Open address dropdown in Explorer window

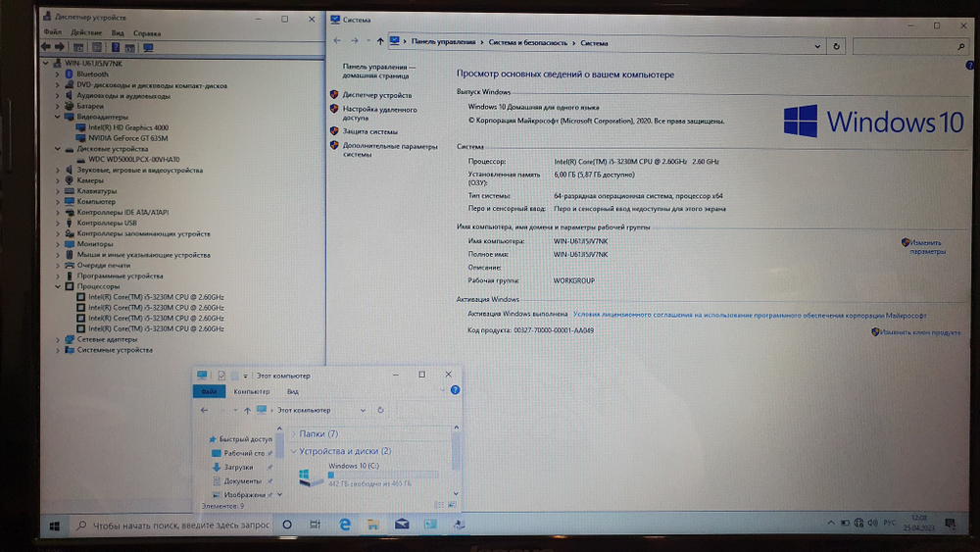point(363,410)
